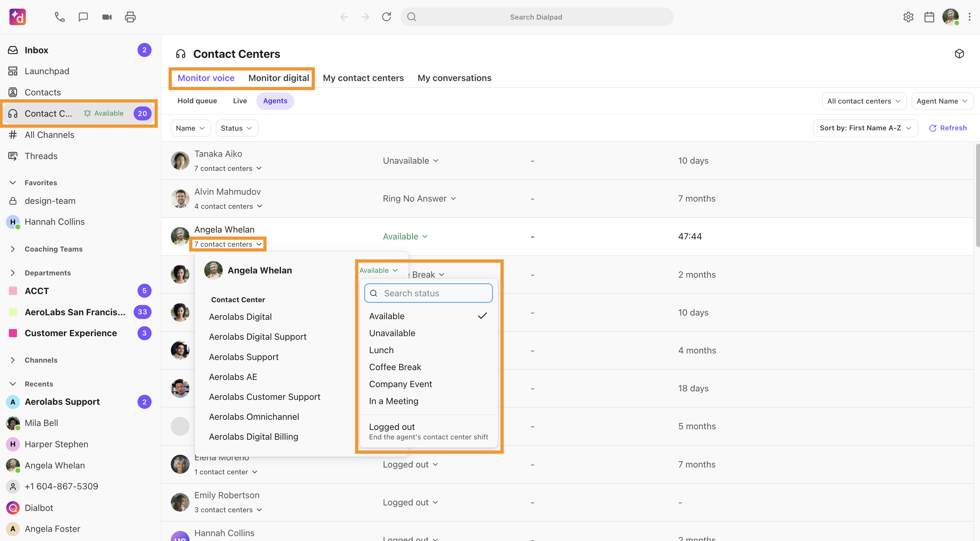Switch to Monitor digital tab
This screenshot has height=541, width=980.
click(278, 78)
